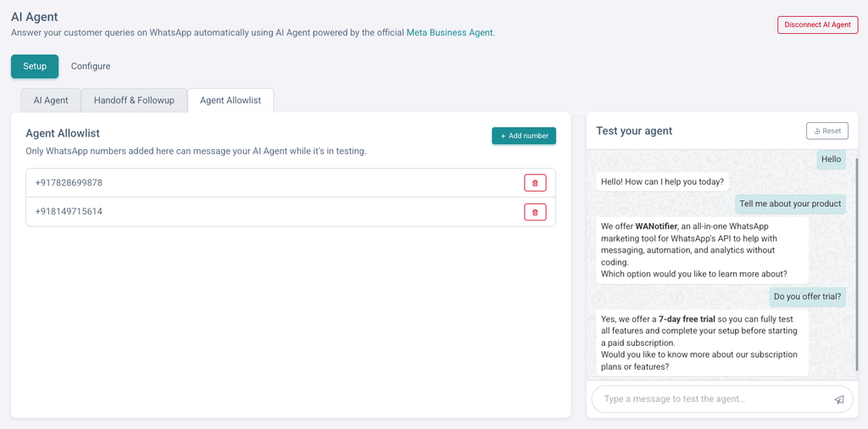Open the Setup tab
The height and width of the screenshot is (429, 868).
(35, 66)
